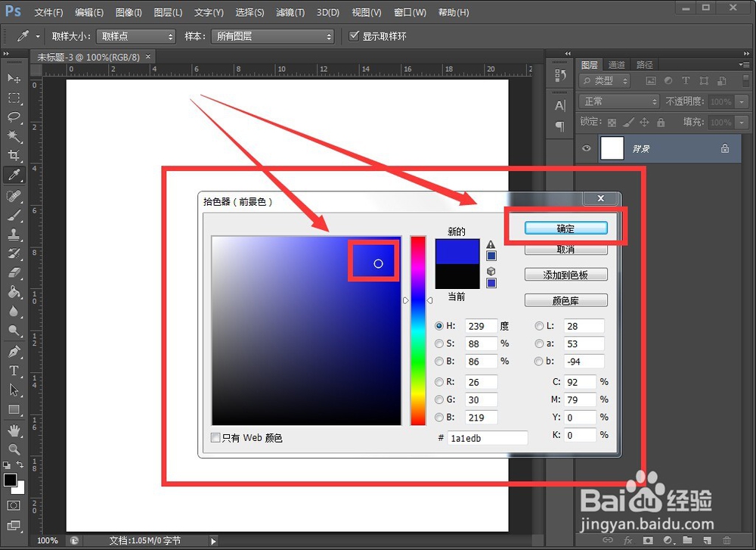
Task: Open the 3D menu
Action: click(328, 12)
